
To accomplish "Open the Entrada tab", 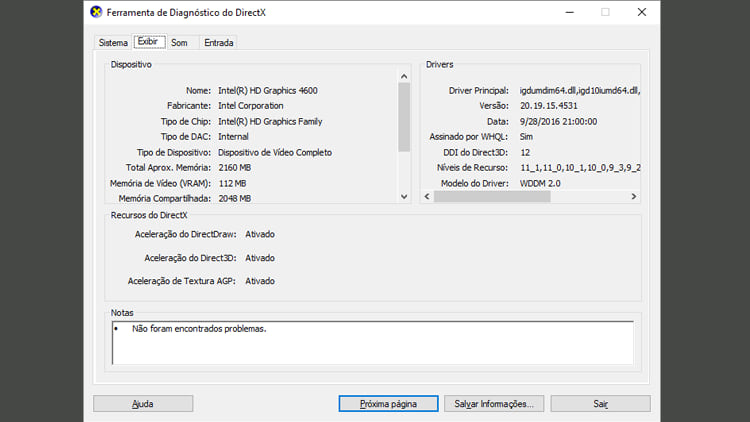I will pyautogui.click(x=219, y=43).
